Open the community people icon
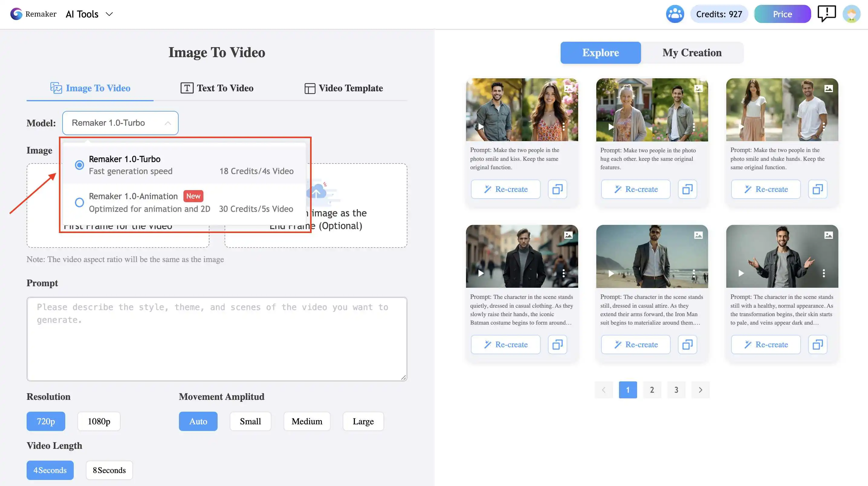Image resolution: width=868 pixels, height=486 pixels. [675, 14]
